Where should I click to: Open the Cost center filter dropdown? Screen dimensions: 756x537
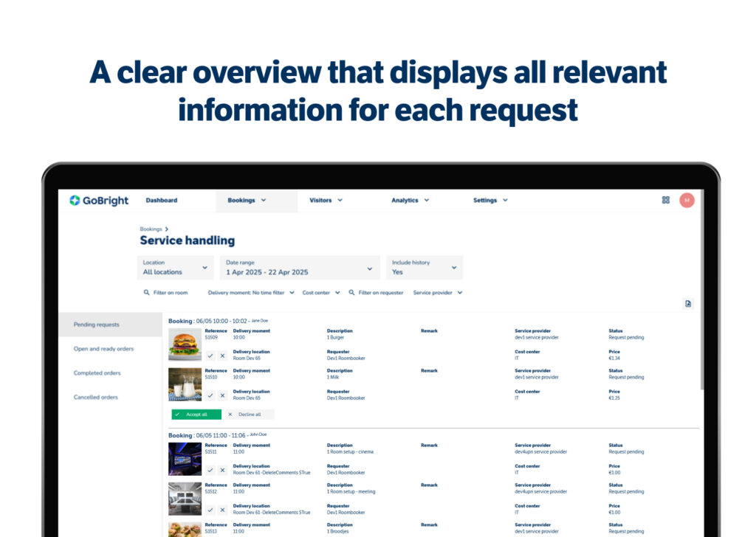click(321, 293)
